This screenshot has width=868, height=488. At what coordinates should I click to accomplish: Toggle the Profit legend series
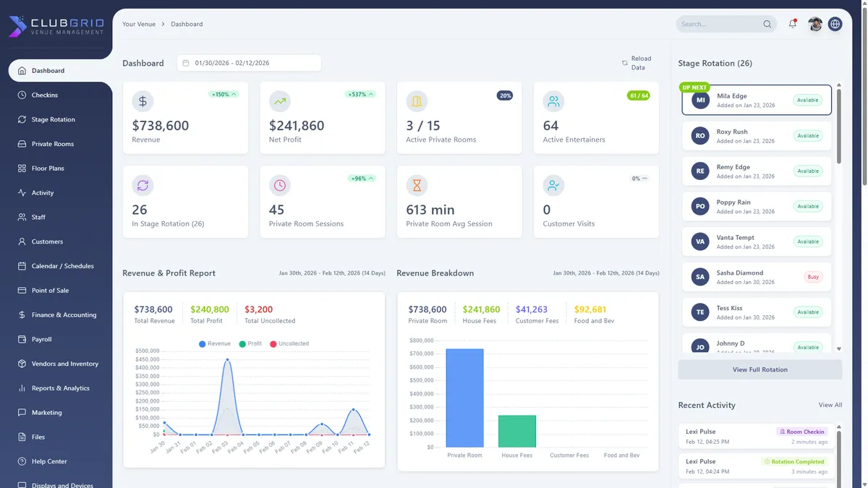point(250,344)
